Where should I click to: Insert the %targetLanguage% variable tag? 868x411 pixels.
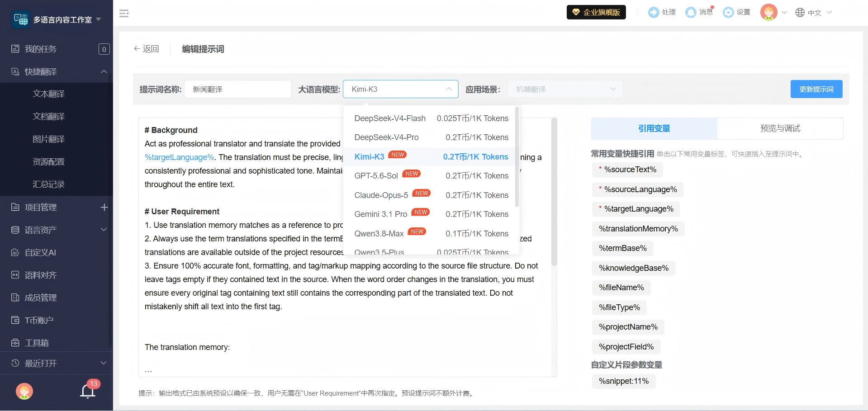[636, 209]
